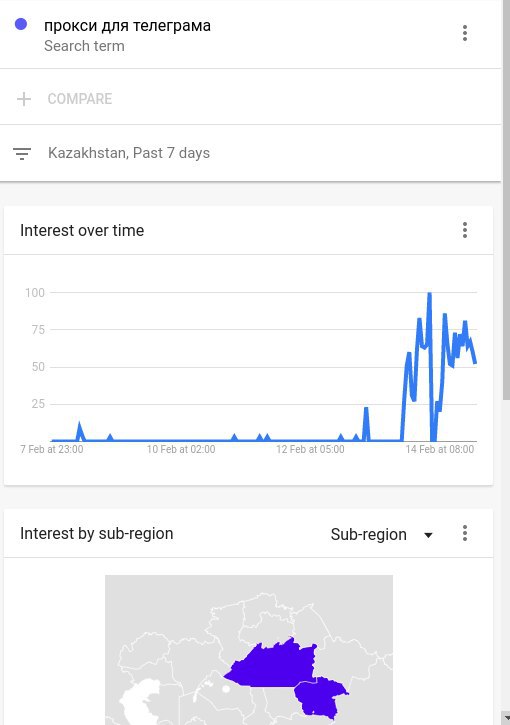
Task: Click the page vertical scrollbar
Action: click(x=506, y=199)
